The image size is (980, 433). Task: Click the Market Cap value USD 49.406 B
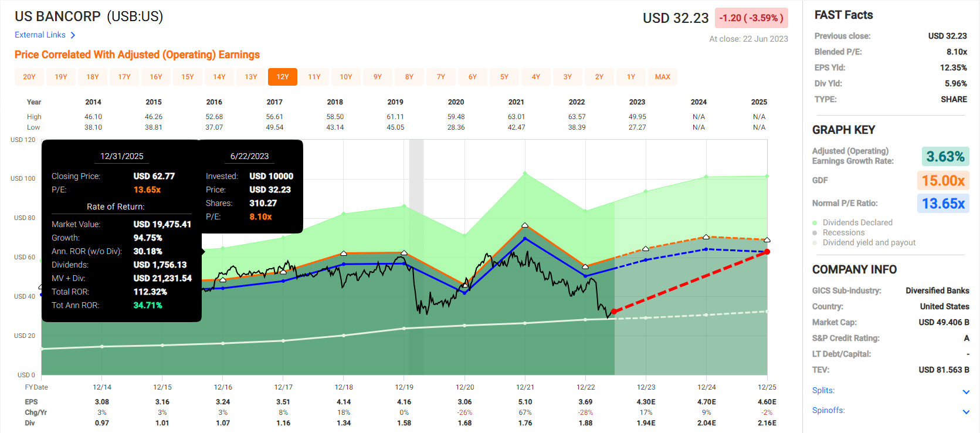[944, 322]
